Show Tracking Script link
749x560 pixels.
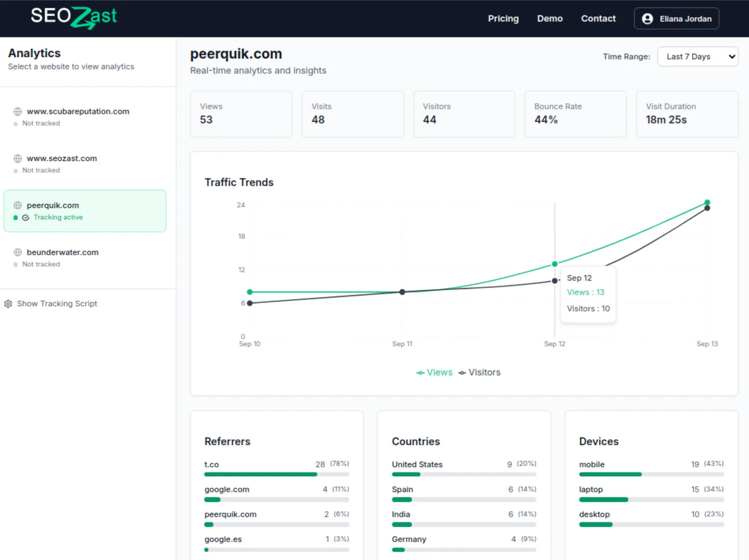coord(57,304)
